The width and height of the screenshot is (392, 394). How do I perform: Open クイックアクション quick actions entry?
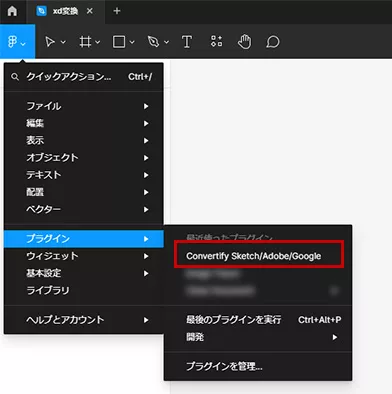click(84, 77)
